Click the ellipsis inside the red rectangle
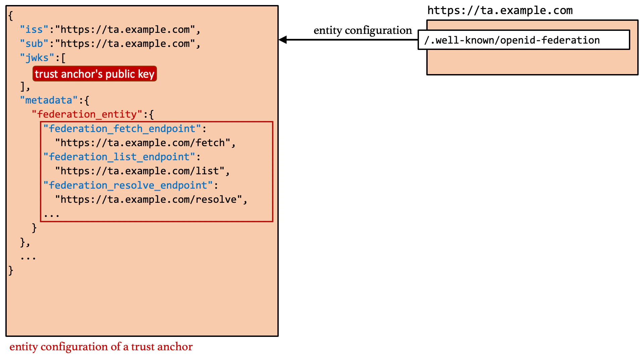The width and height of the screenshot is (644, 362). click(x=51, y=215)
